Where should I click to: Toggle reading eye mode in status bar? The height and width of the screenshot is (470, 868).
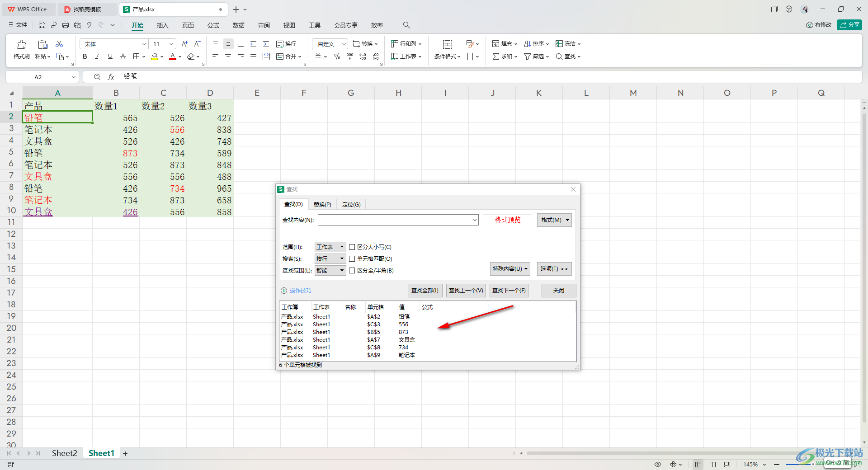[658, 464]
